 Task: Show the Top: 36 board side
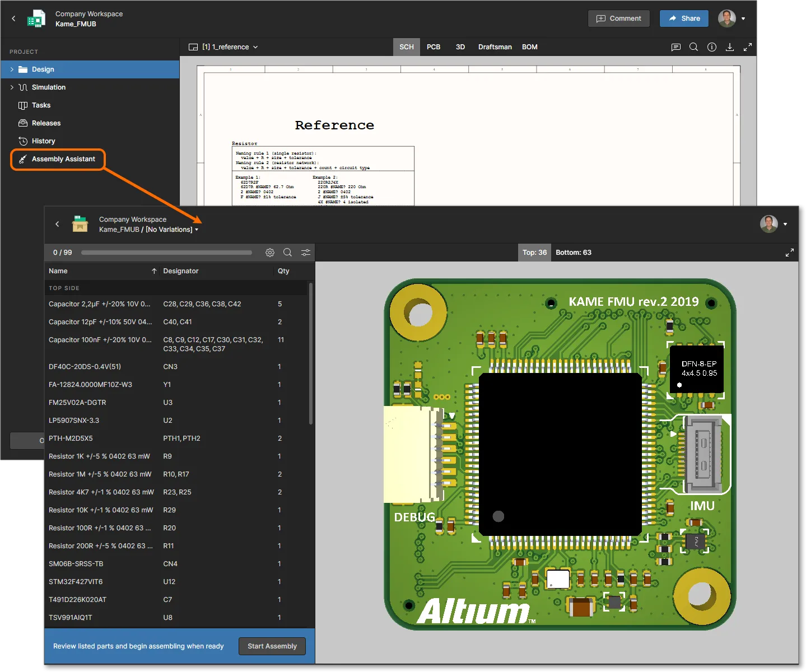click(534, 253)
